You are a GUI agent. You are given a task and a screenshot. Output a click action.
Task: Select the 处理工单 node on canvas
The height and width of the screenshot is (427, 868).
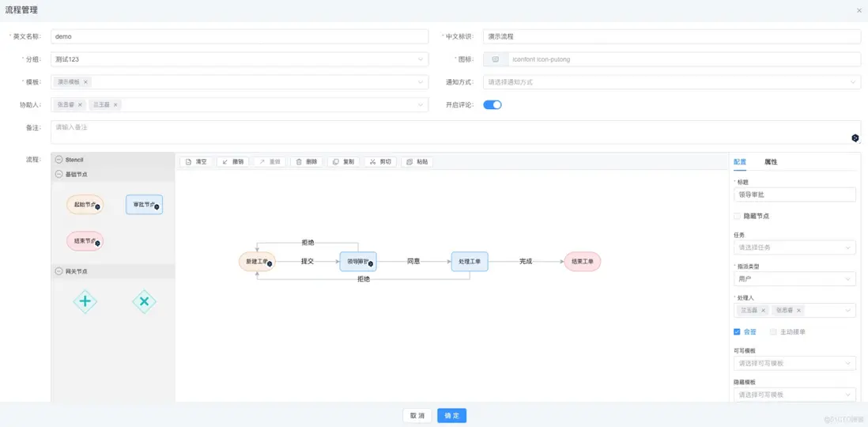pyautogui.click(x=470, y=261)
